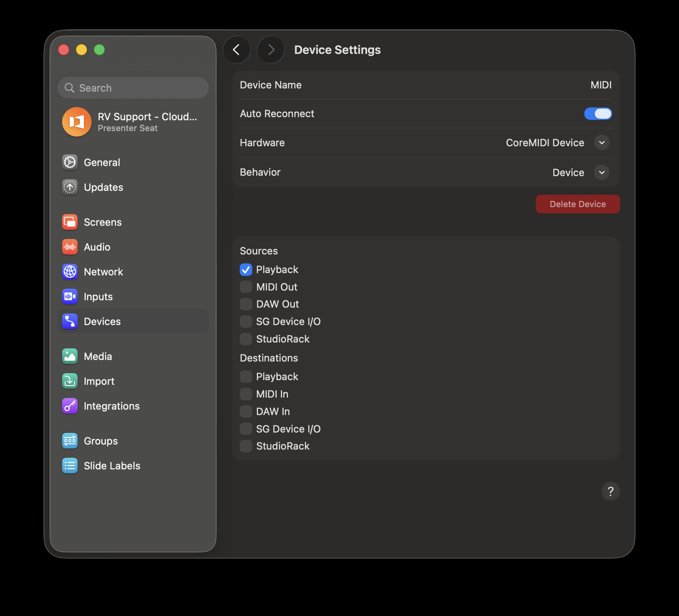Screen dimensions: 679x616
Task: Open the Updates label in the sidebar
Action: (x=103, y=187)
